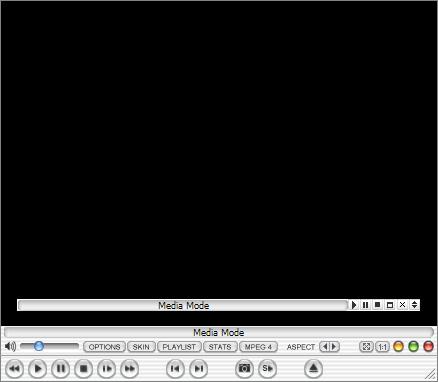This screenshot has width=438, height=382.
Task: Show the STATS panel
Action: [x=220, y=347]
